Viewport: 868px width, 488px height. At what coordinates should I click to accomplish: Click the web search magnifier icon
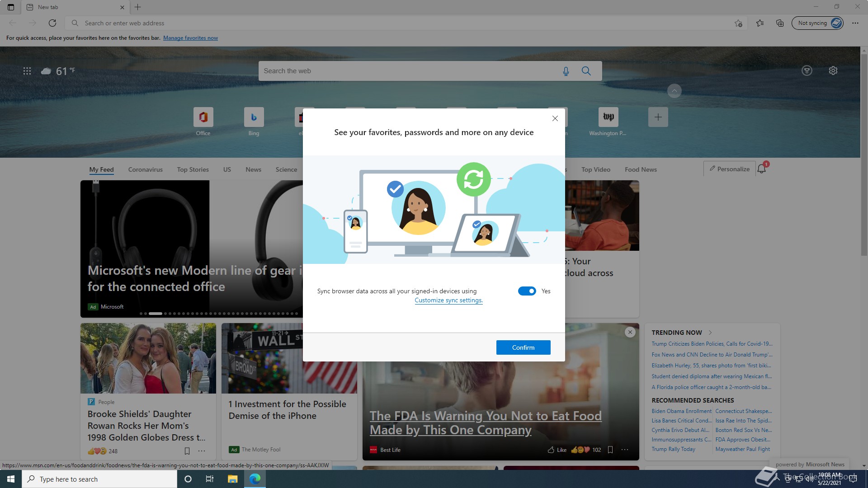pos(586,71)
